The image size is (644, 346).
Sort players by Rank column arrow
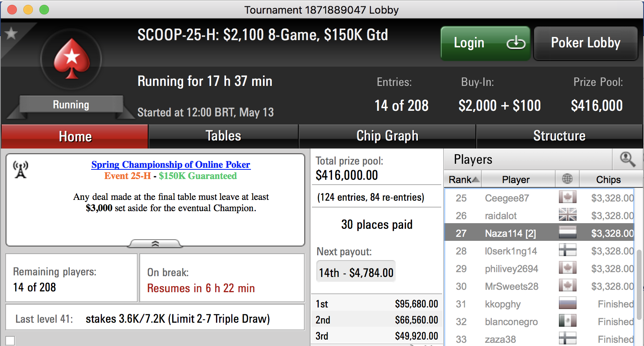point(475,179)
